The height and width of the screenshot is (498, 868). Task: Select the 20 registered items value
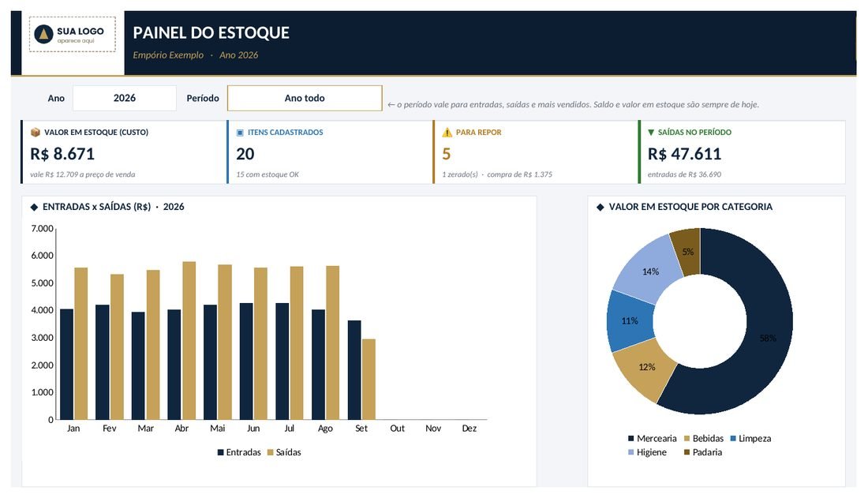(245, 154)
